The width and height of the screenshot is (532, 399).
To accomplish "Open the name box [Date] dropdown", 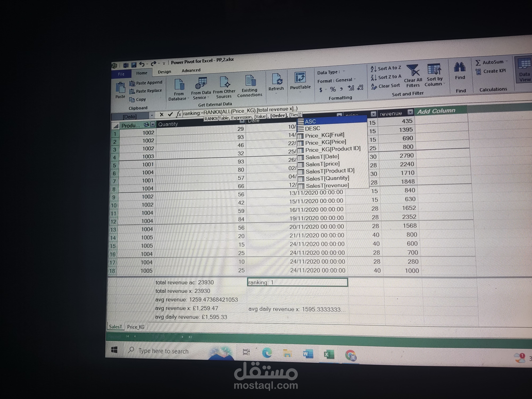I will click(x=152, y=115).
